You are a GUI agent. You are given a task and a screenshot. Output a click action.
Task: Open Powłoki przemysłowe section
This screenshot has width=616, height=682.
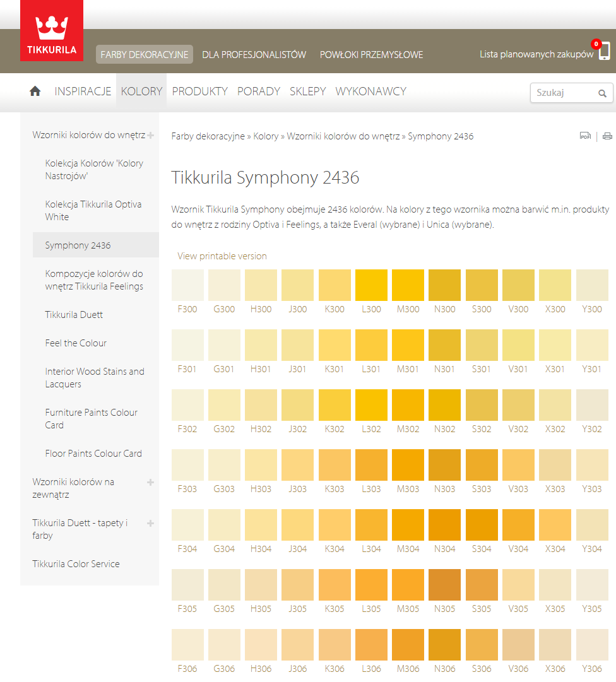tap(372, 55)
